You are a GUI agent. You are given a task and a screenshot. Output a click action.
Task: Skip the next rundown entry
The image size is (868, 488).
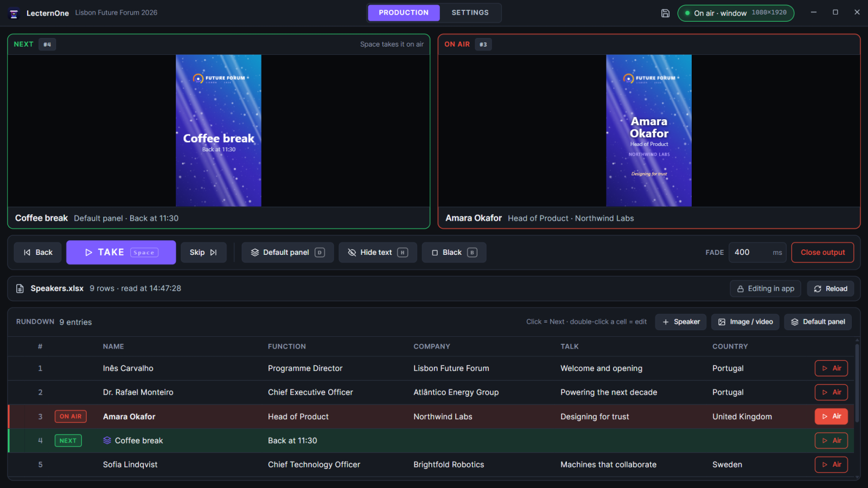pyautogui.click(x=203, y=253)
